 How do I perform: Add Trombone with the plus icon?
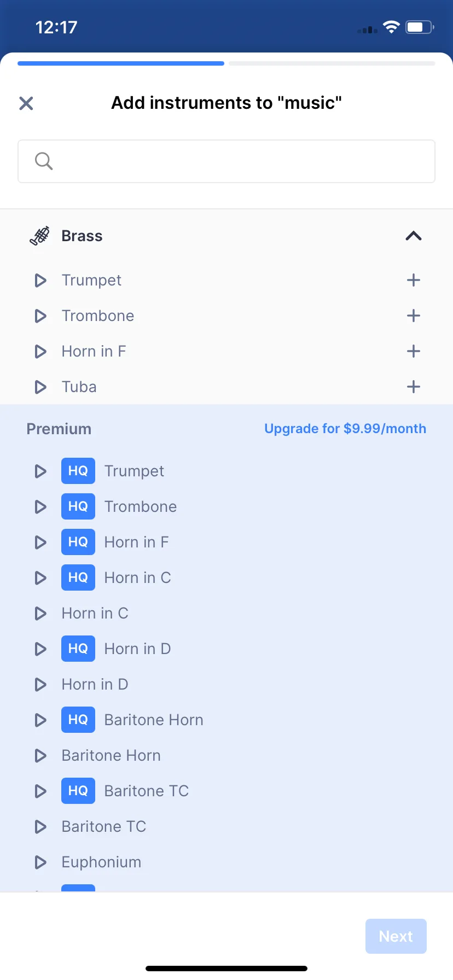414,316
